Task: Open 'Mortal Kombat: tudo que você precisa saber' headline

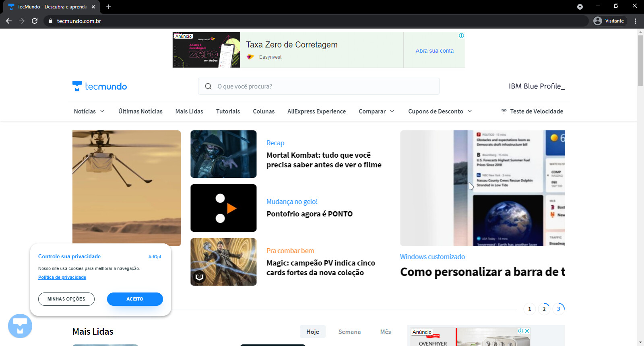Action: tap(324, 160)
